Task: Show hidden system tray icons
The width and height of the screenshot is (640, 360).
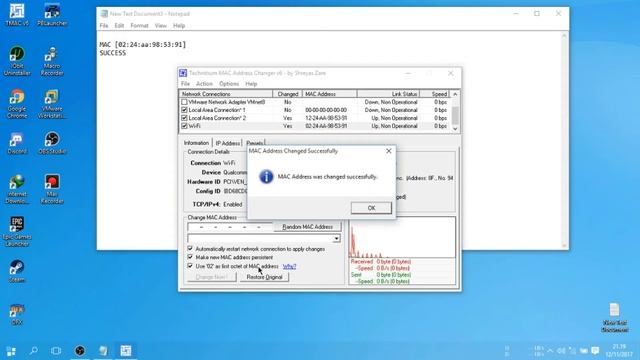Action: click(550, 351)
